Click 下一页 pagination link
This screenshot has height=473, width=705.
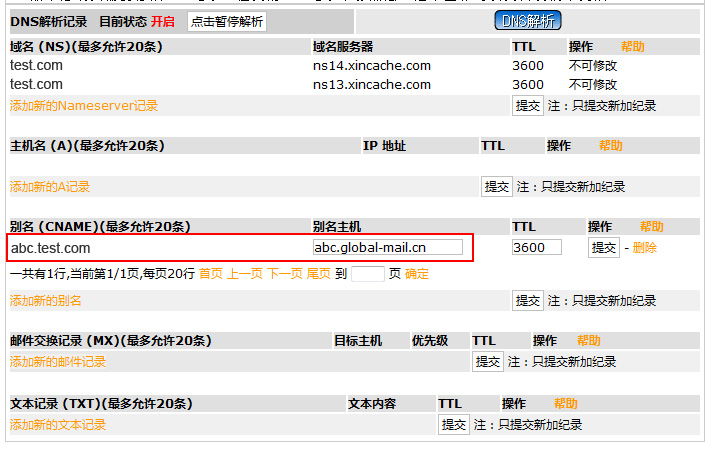[x=285, y=274]
